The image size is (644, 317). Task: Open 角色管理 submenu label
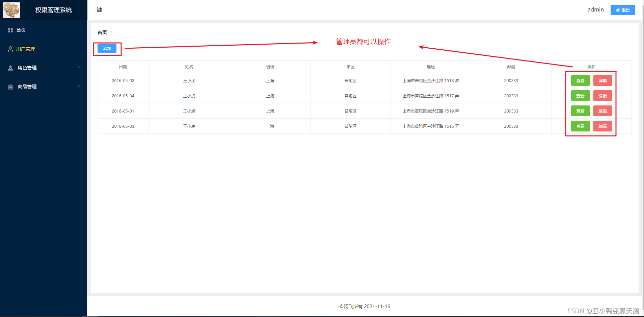click(x=27, y=68)
